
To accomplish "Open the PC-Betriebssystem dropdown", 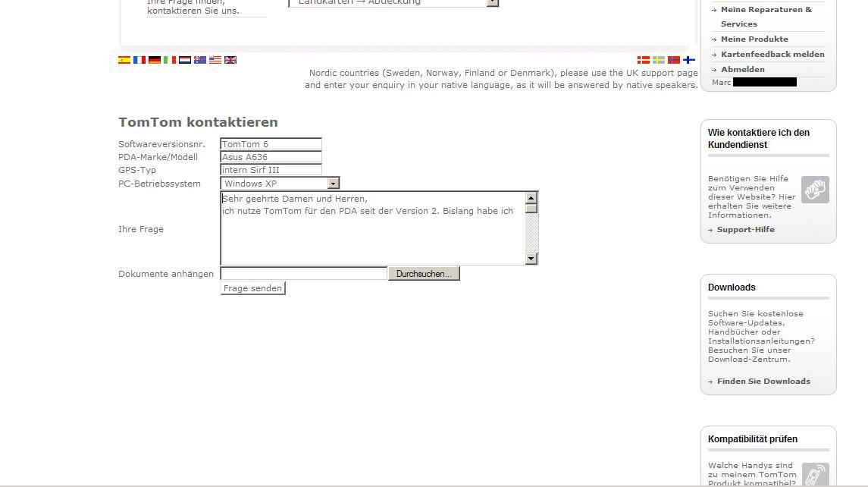I will 280,184.
